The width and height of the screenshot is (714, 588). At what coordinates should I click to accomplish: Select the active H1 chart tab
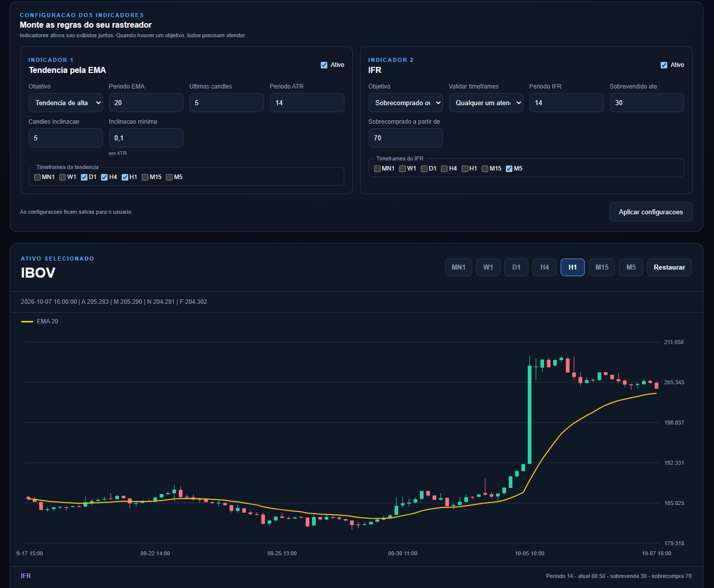(x=573, y=268)
